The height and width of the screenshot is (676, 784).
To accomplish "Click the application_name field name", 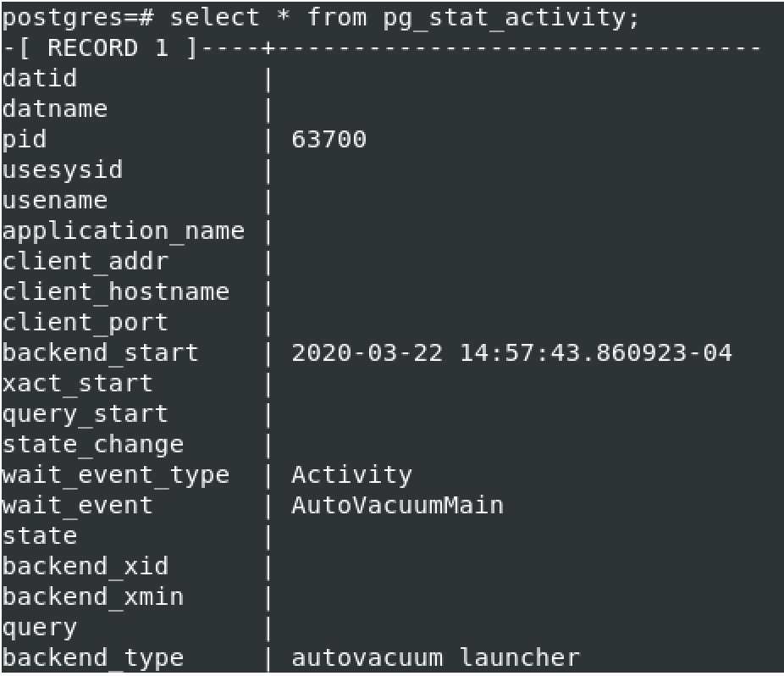I will click(124, 231).
